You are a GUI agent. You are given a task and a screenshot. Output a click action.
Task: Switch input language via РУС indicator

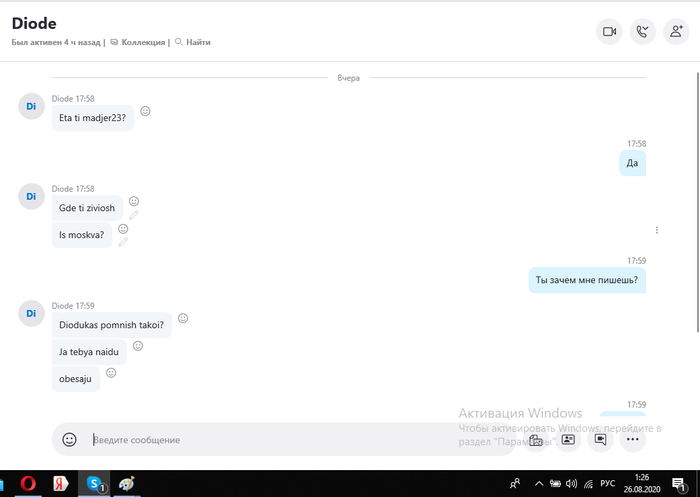(608, 483)
